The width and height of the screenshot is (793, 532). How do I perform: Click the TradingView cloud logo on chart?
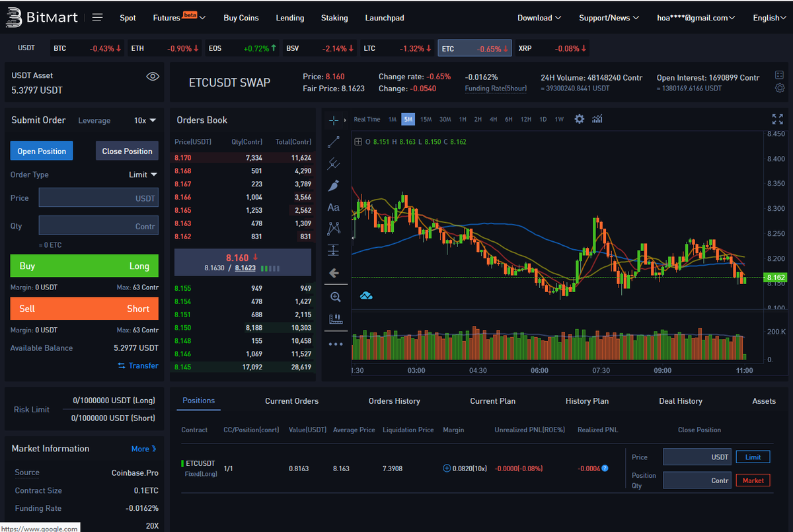(x=366, y=295)
